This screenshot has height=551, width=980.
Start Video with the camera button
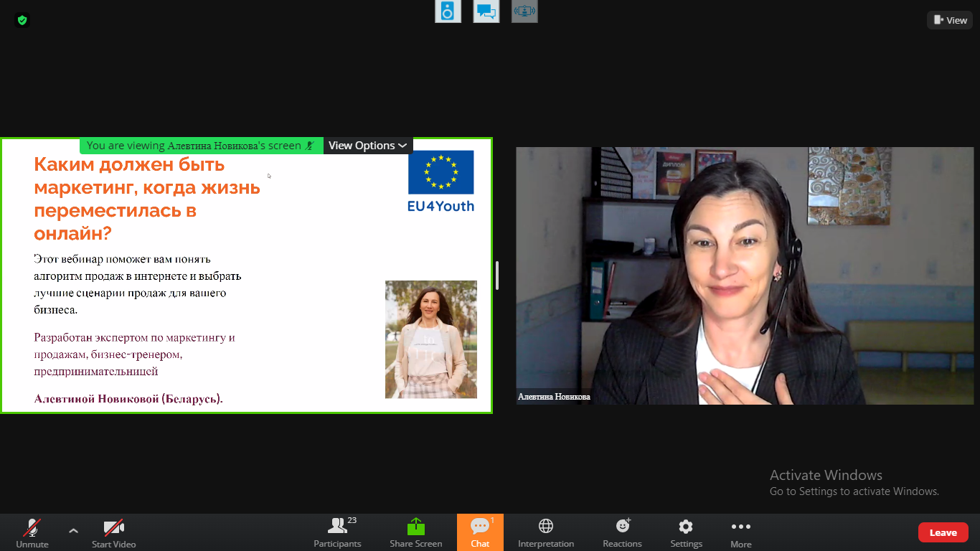[113, 532]
